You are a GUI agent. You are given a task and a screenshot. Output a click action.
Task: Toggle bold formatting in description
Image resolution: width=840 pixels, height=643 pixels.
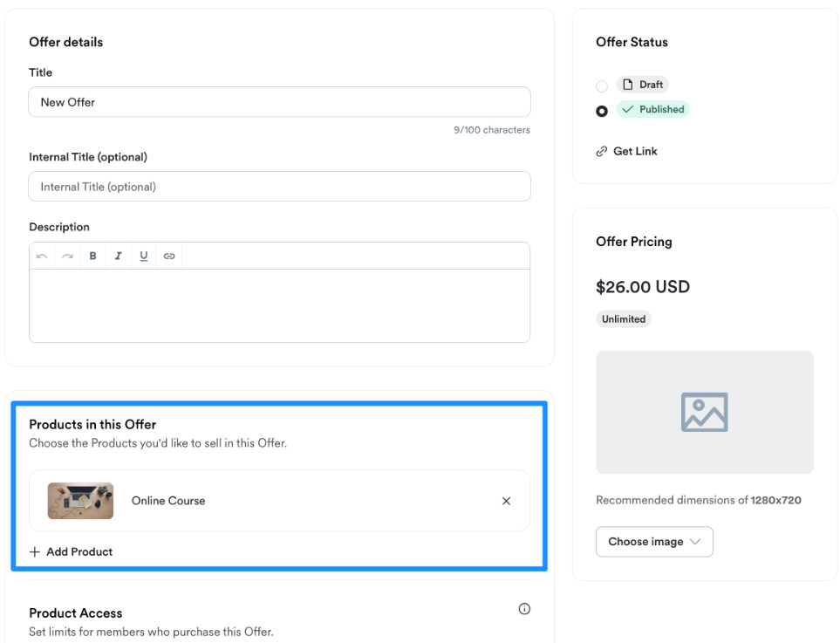(x=92, y=257)
